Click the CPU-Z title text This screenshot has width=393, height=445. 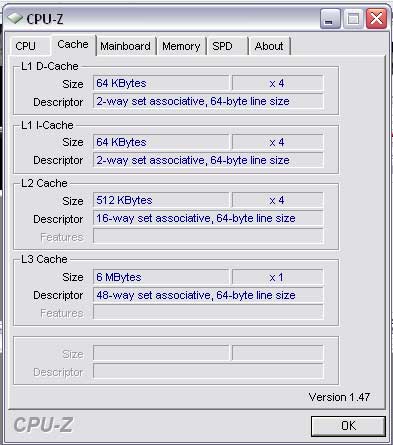pos(45,19)
